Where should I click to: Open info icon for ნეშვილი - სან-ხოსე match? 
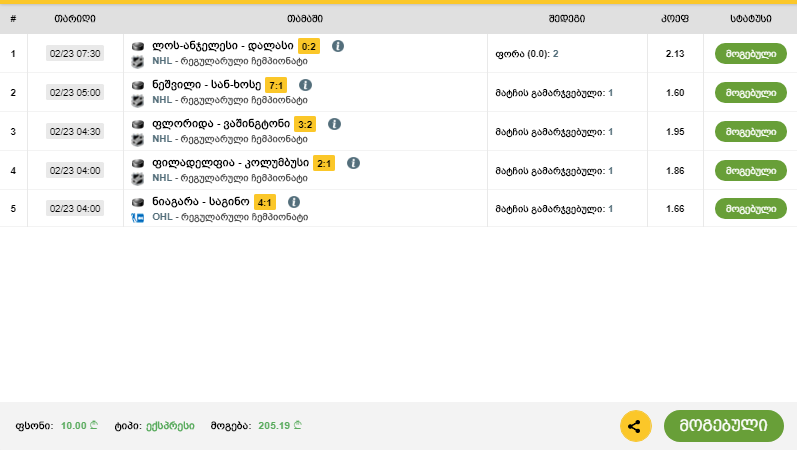tap(305, 85)
